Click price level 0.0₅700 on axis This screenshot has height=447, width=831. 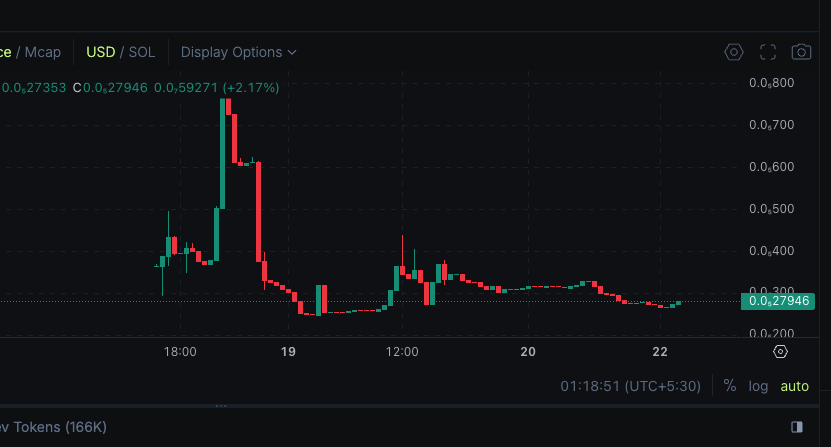tap(771, 125)
